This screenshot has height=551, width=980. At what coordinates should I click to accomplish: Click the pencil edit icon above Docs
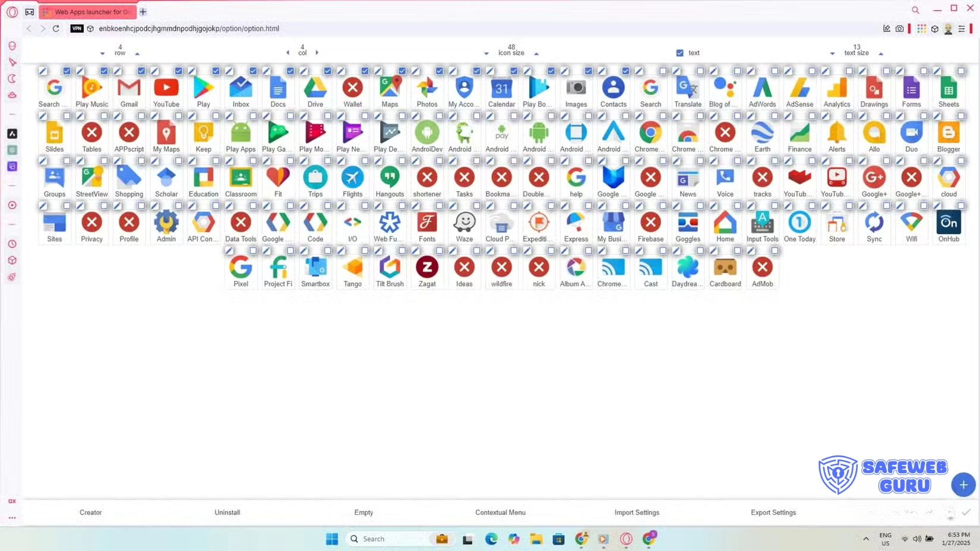pos(267,71)
